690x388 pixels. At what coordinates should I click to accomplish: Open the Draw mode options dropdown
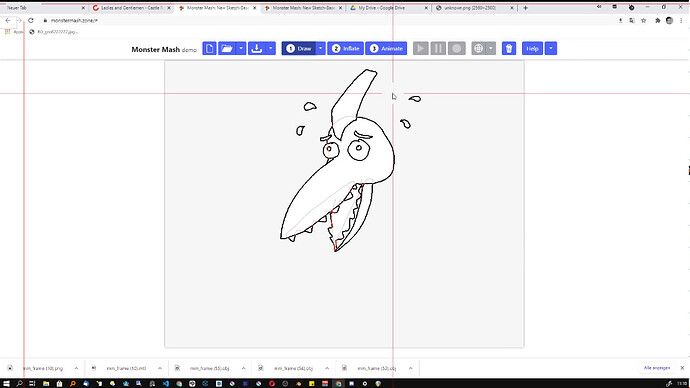pyautogui.click(x=321, y=48)
